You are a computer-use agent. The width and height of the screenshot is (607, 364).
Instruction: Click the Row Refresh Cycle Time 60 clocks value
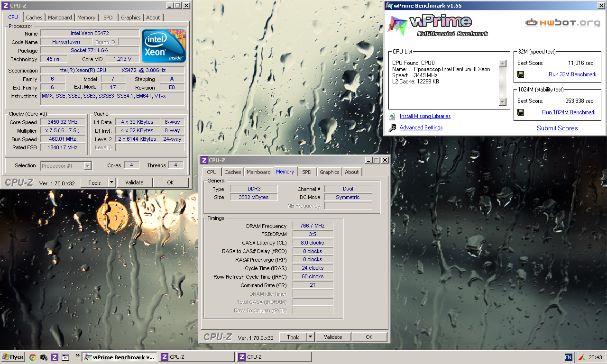[x=313, y=276]
